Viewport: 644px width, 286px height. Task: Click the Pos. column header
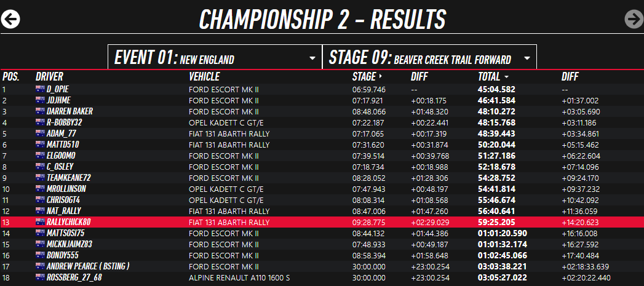click(x=11, y=77)
